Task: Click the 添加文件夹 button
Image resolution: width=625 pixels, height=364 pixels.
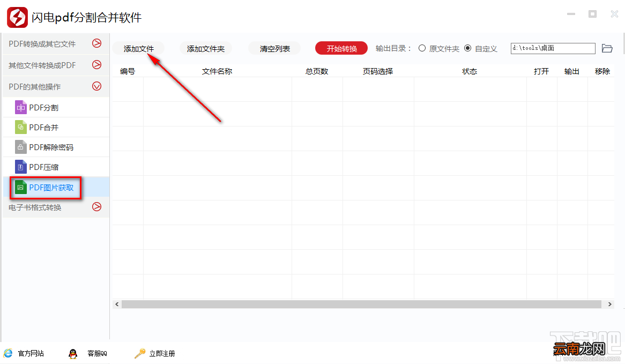Action: [x=206, y=49]
